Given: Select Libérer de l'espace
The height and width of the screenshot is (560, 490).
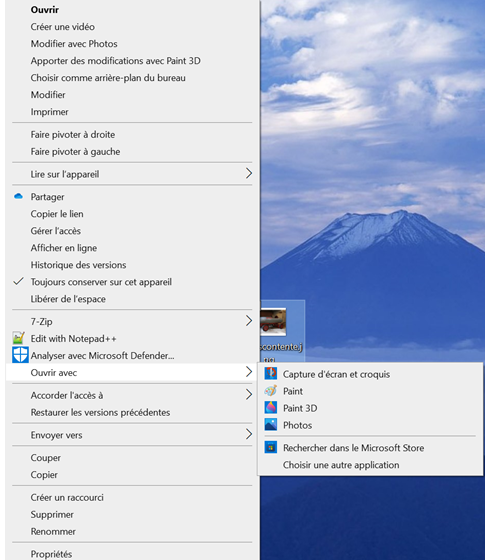Looking at the screenshot, I should [132, 299].
